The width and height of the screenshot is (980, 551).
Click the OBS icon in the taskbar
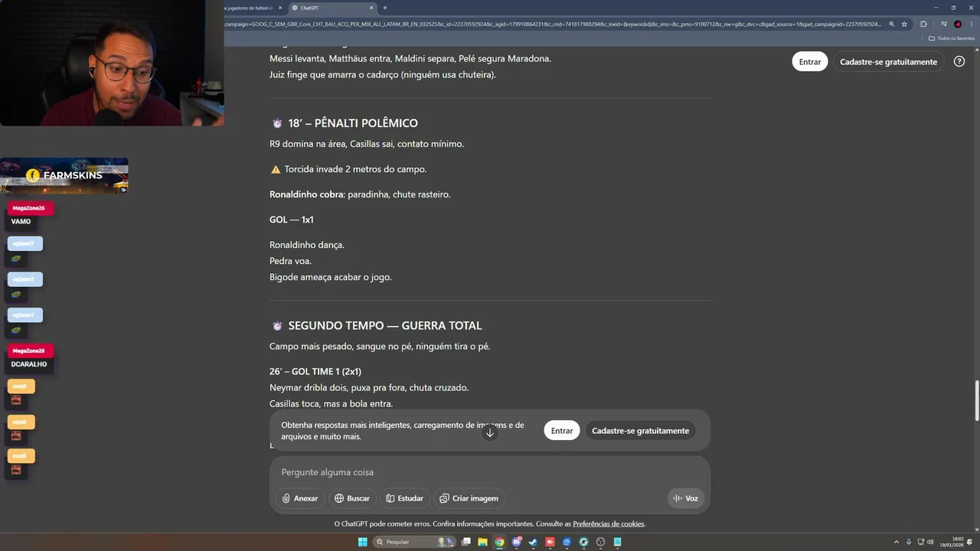(600, 542)
